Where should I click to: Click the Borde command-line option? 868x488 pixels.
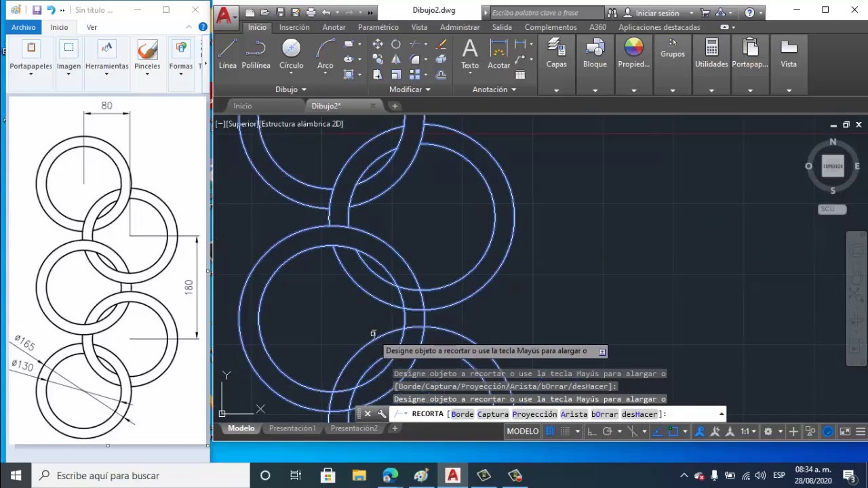pos(462,414)
